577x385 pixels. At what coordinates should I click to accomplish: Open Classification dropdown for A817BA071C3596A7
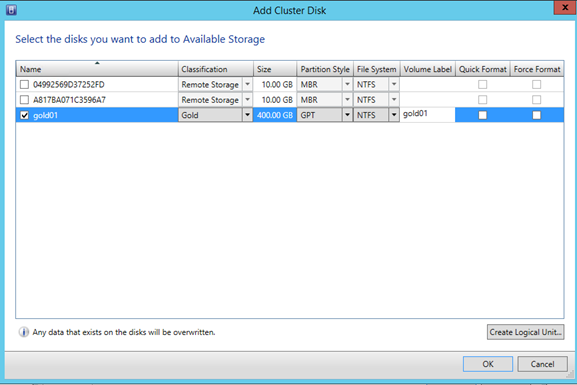coord(247,100)
